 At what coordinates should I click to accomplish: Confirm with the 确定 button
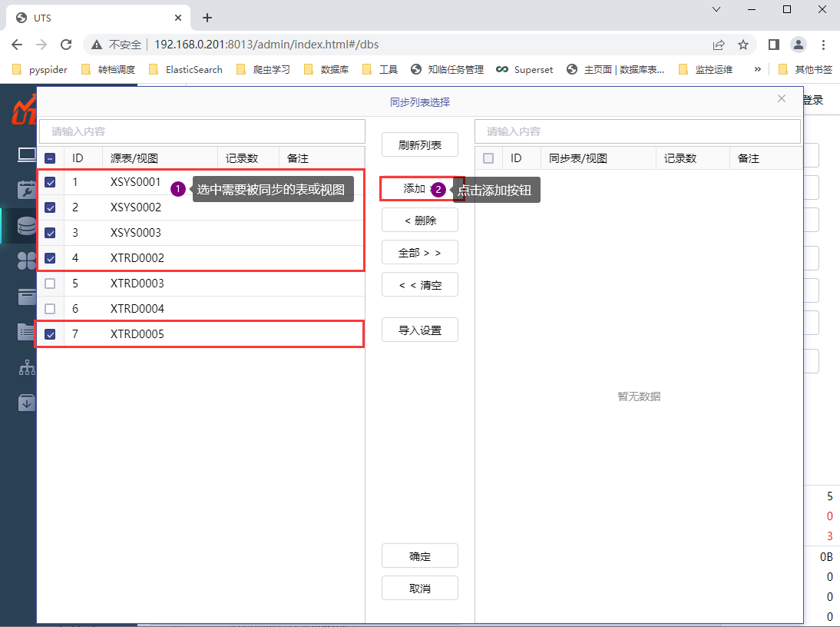click(419, 556)
